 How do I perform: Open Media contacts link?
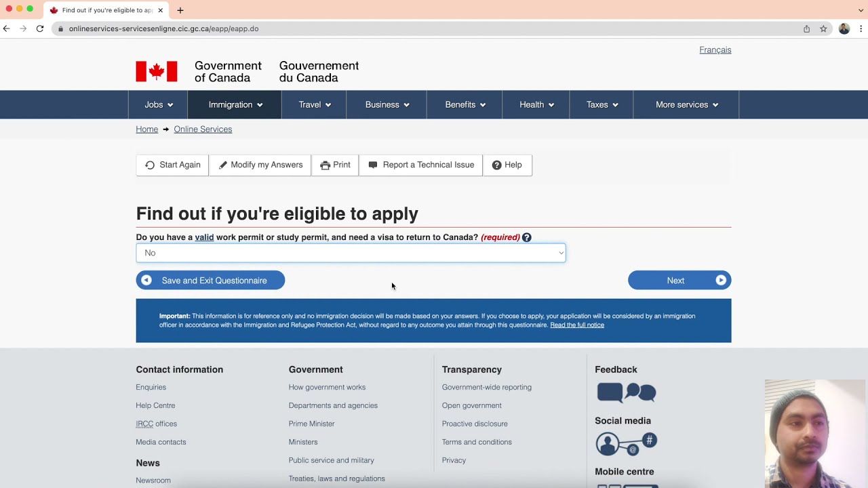[161, 442]
